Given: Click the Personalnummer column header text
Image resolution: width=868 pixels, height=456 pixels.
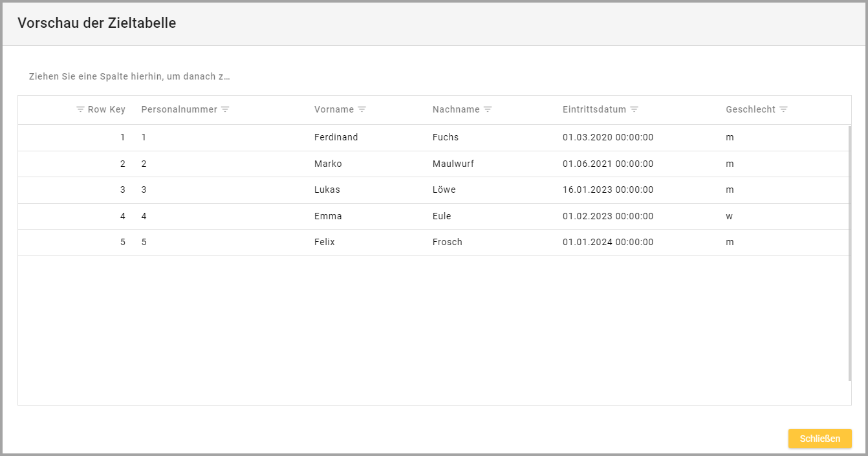Looking at the screenshot, I should [179, 109].
